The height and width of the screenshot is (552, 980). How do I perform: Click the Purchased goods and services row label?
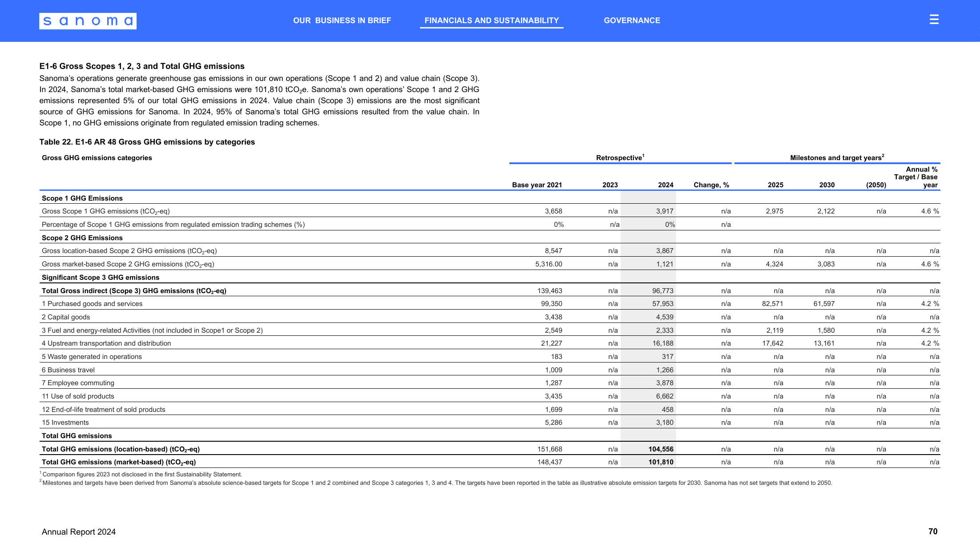(92, 304)
